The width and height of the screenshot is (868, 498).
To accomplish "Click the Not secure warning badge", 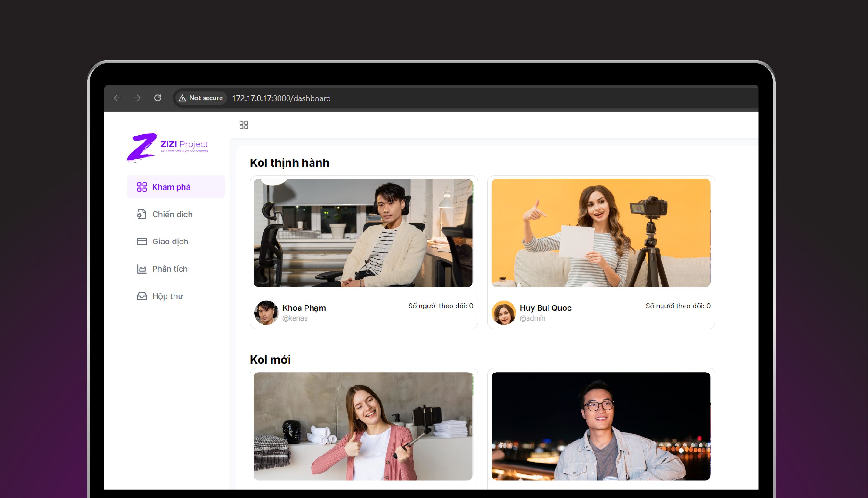I will 201,98.
